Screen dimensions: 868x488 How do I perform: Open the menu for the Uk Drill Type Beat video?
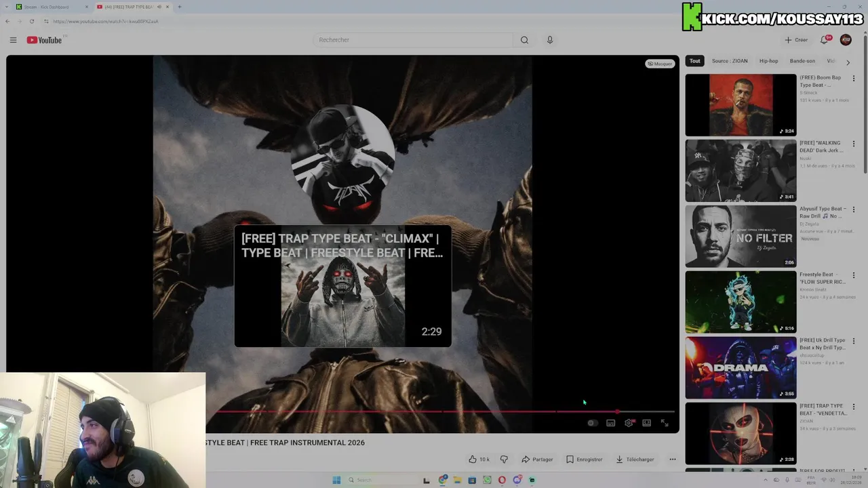click(x=854, y=342)
